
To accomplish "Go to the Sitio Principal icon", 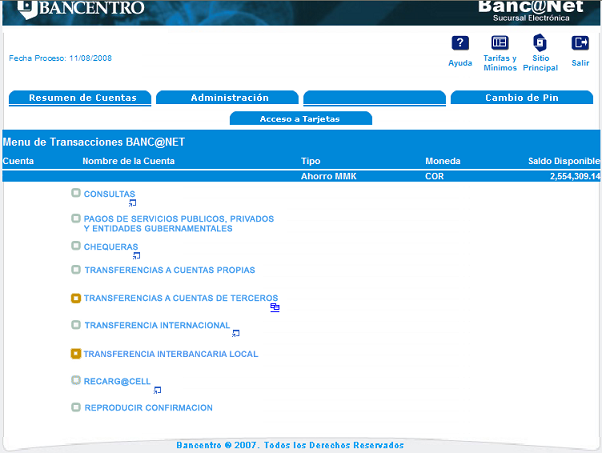I will click(x=540, y=42).
